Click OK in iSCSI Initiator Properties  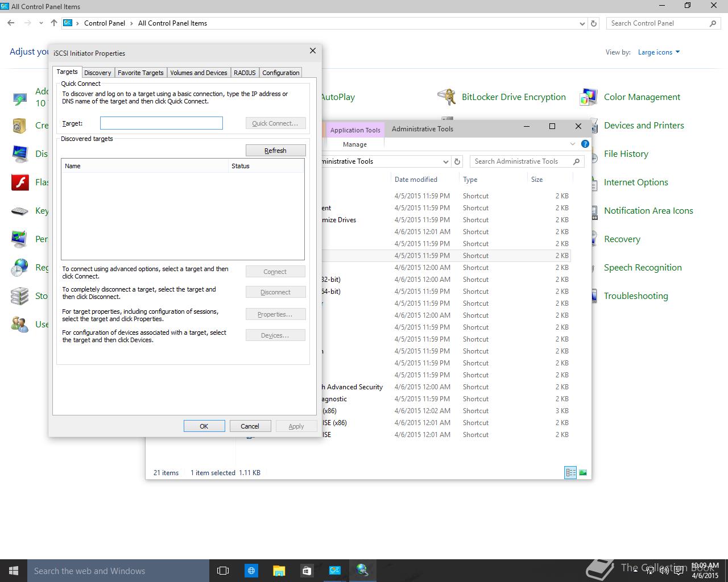204,426
